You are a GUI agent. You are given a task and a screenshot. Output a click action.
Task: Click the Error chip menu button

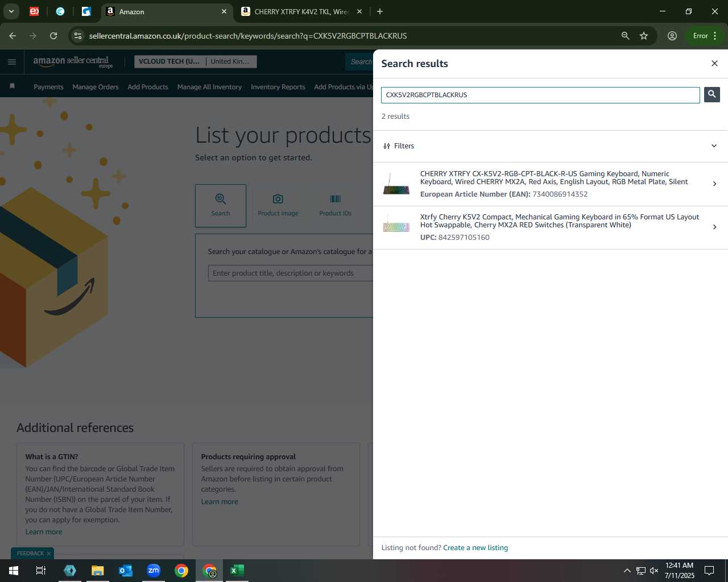705,36
